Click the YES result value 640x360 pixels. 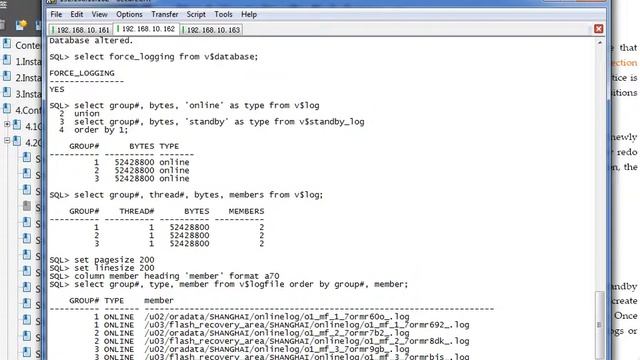[x=57, y=89]
